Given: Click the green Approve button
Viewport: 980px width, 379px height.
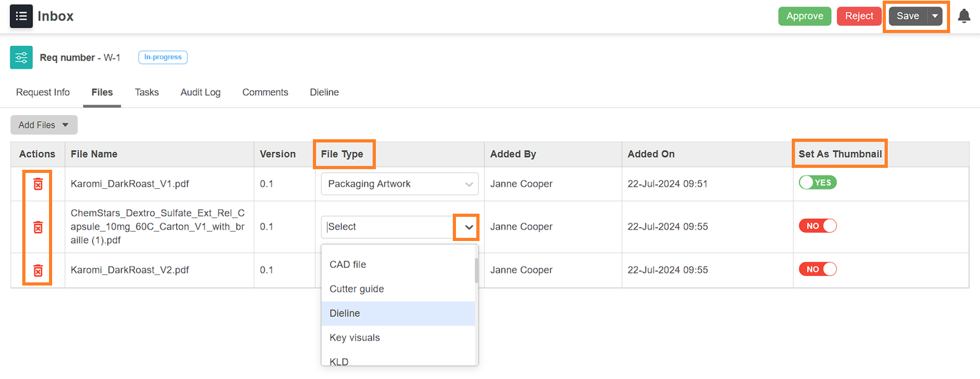Looking at the screenshot, I should pos(804,17).
